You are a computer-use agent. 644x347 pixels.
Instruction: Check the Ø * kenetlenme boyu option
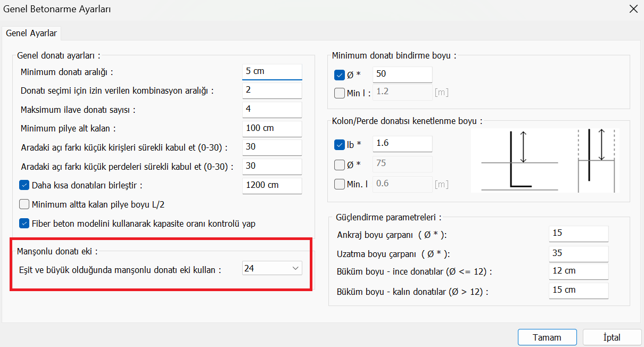click(x=340, y=164)
